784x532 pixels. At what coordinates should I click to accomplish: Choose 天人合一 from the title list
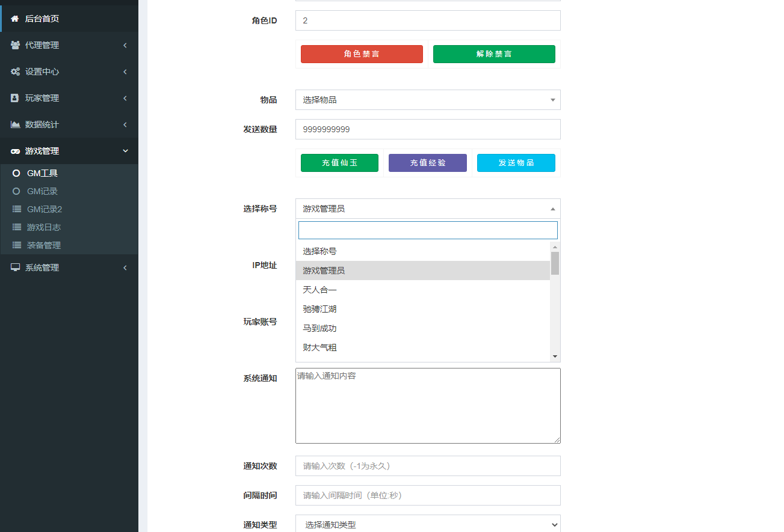click(319, 290)
